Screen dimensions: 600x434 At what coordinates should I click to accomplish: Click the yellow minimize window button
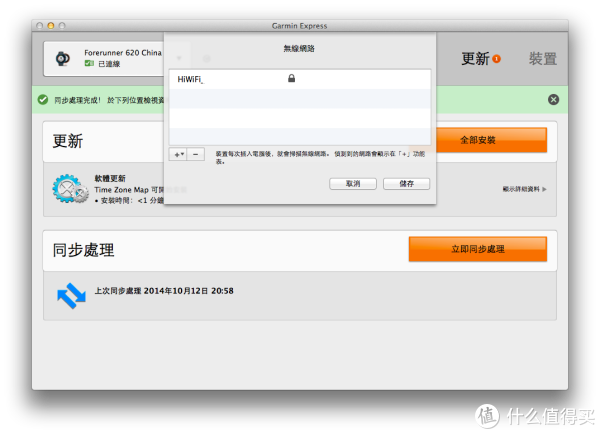click(51, 26)
